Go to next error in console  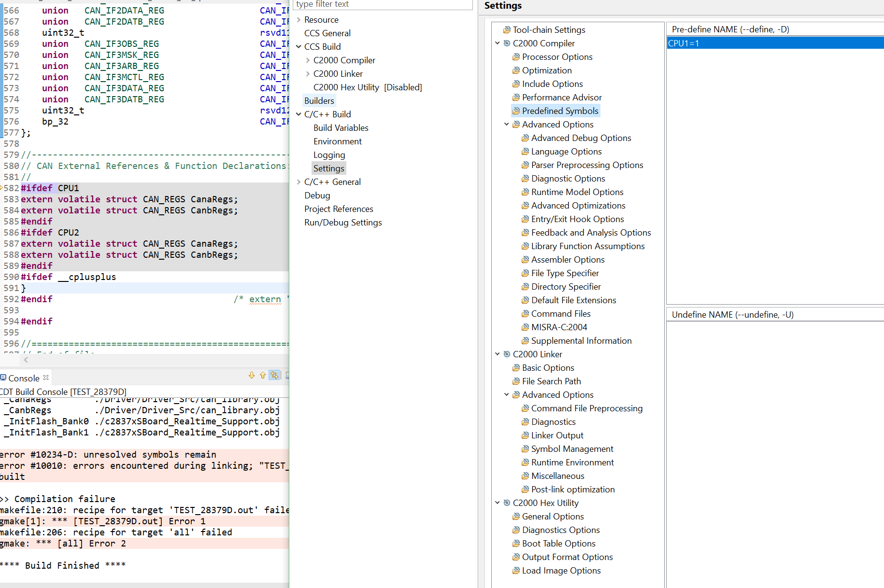251,375
